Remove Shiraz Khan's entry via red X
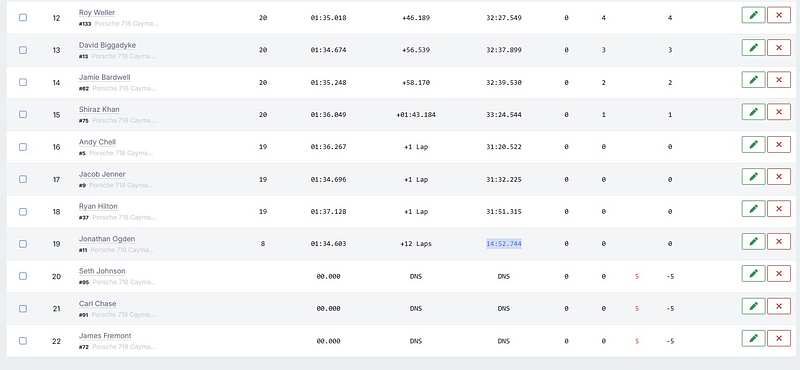The height and width of the screenshot is (370, 800). click(779, 112)
